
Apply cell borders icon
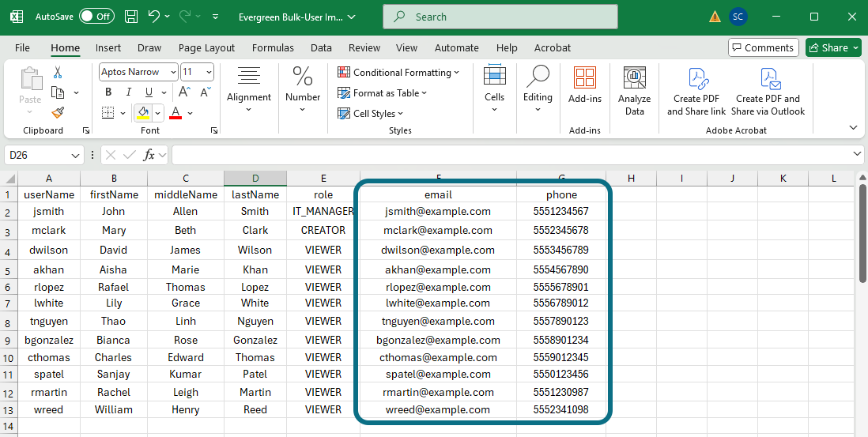point(108,113)
